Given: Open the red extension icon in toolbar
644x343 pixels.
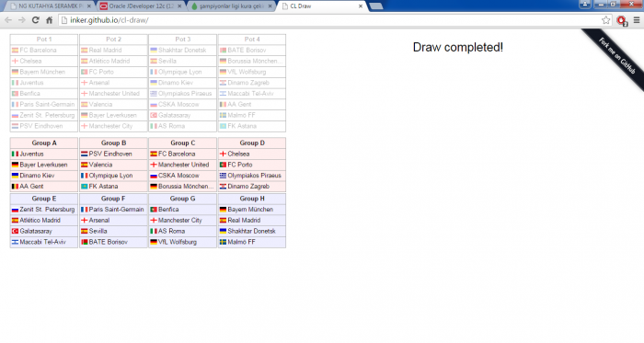Looking at the screenshot, I should (x=622, y=20).
